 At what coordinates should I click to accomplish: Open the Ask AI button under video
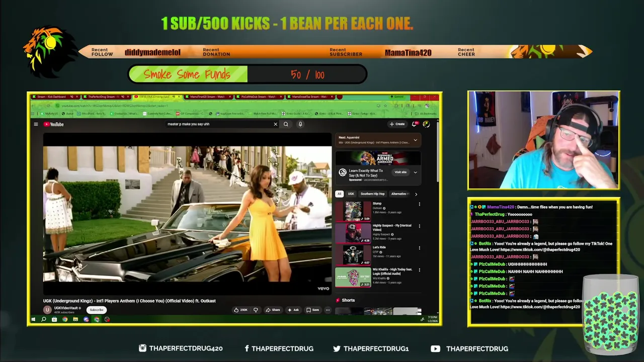(x=293, y=310)
